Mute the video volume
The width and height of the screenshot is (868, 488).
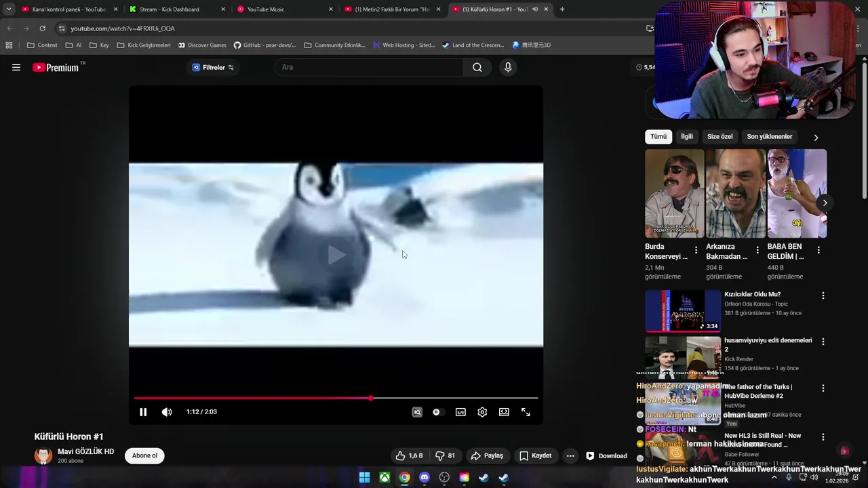click(x=167, y=412)
